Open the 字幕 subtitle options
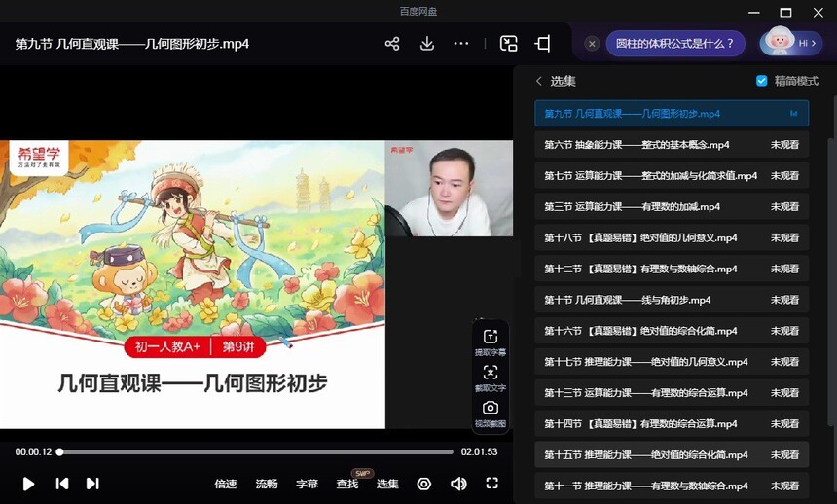The width and height of the screenshot is (837, 504). tap(307, 484)
